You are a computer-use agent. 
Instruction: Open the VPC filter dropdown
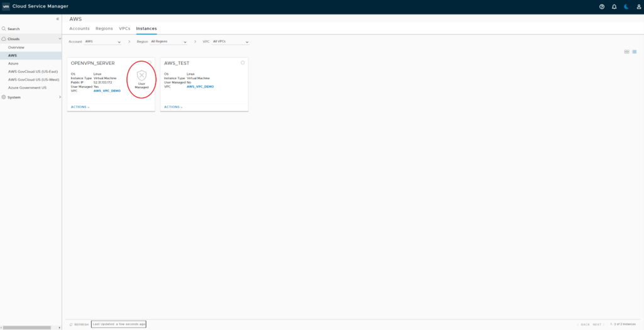tap(230, 42)
